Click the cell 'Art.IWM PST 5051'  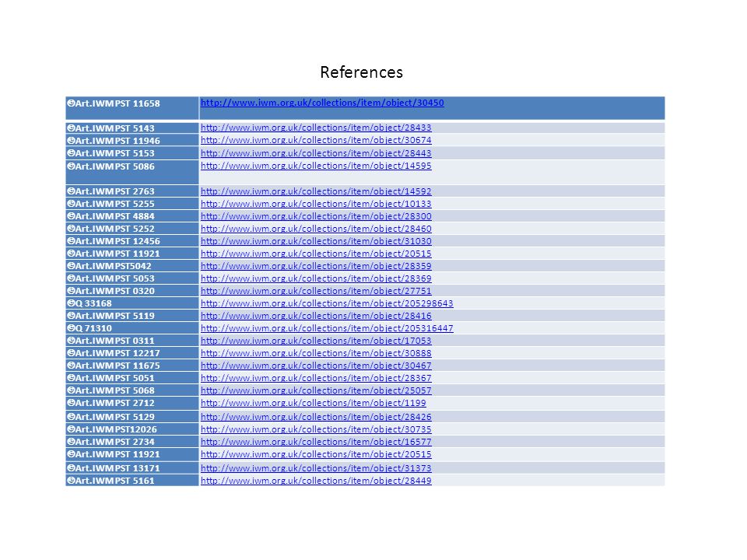pos(132,378)
